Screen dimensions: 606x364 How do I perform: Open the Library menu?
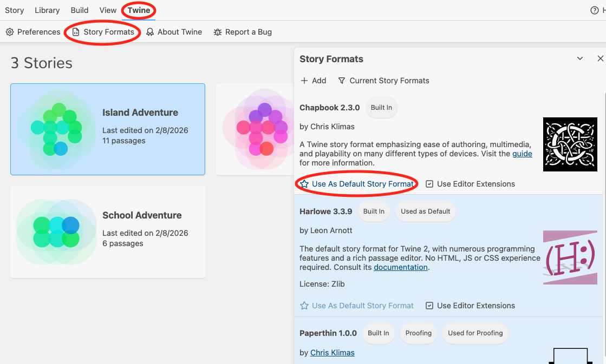tap(47, 10)
